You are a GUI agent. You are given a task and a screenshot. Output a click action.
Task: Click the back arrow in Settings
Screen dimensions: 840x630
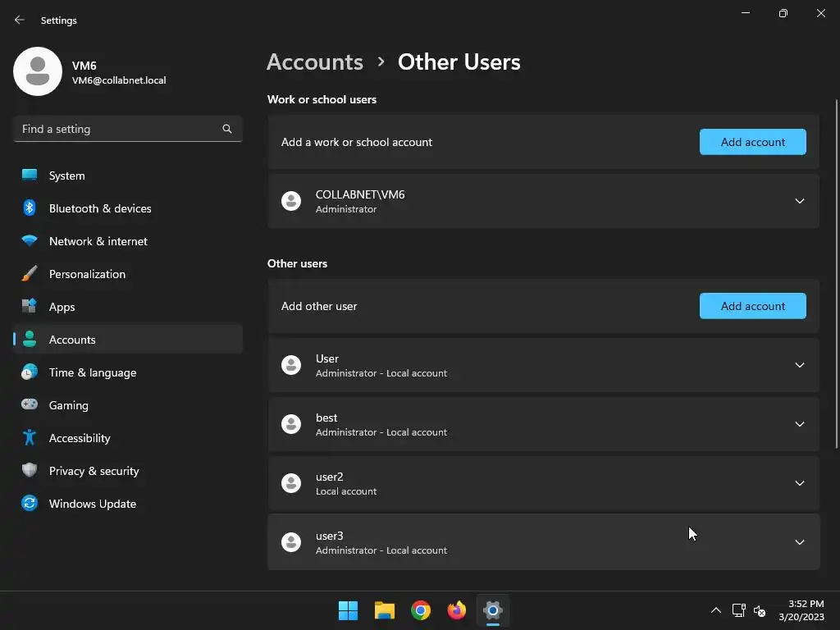(20, 20)
